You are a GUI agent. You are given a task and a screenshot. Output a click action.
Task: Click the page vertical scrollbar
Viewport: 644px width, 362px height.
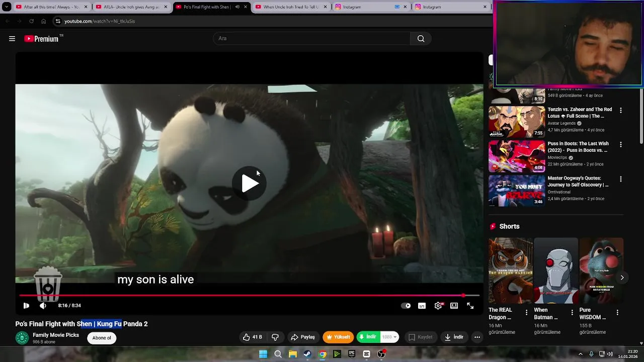pos(641,116)
